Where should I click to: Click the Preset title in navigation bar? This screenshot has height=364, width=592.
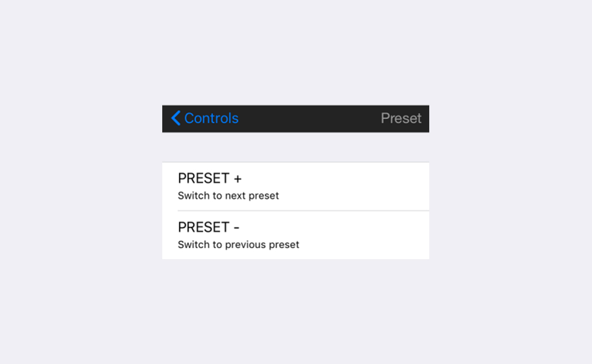click(401, 118)
